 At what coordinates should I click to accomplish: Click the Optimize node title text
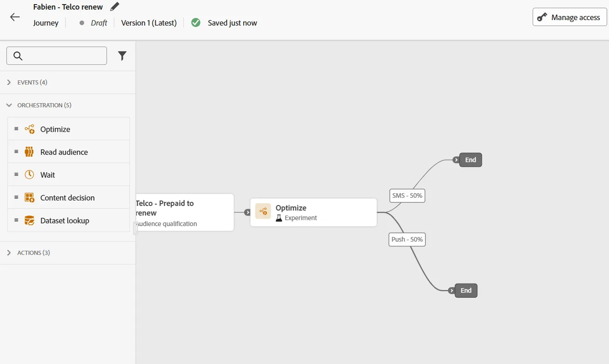click(x=291, y=208)
